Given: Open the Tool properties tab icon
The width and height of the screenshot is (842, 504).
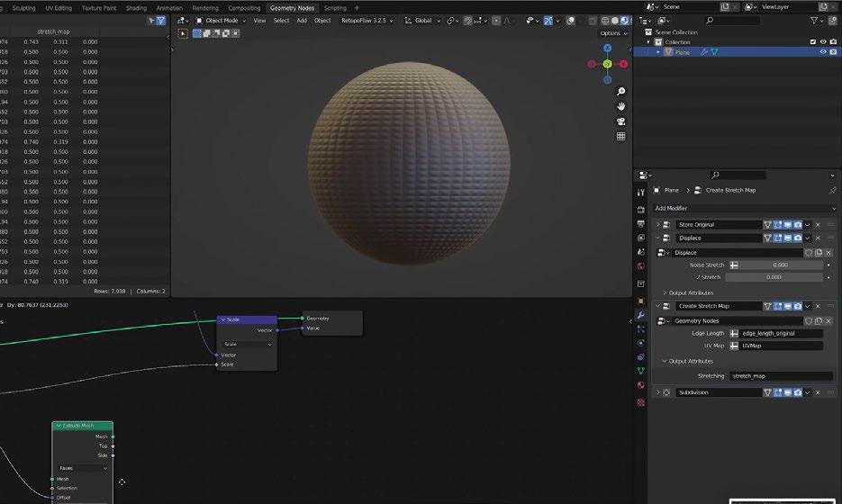Looking at the screenshot, I should point(640,192).
